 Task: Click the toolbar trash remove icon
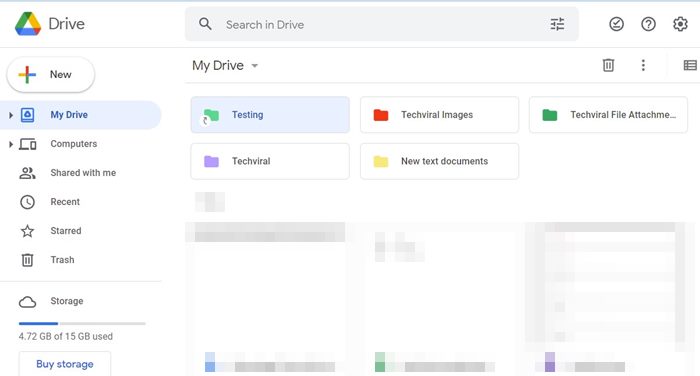tap(608, 65)
